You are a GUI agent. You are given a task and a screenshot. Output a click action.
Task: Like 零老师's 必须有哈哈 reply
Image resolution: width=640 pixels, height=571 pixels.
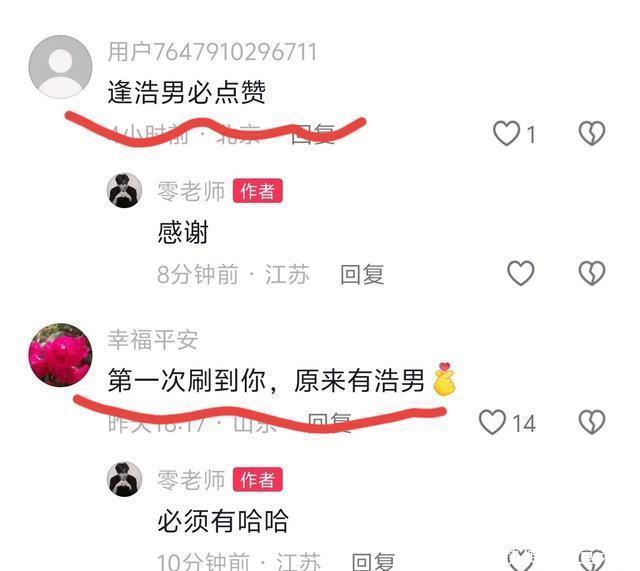click(520, 560)
